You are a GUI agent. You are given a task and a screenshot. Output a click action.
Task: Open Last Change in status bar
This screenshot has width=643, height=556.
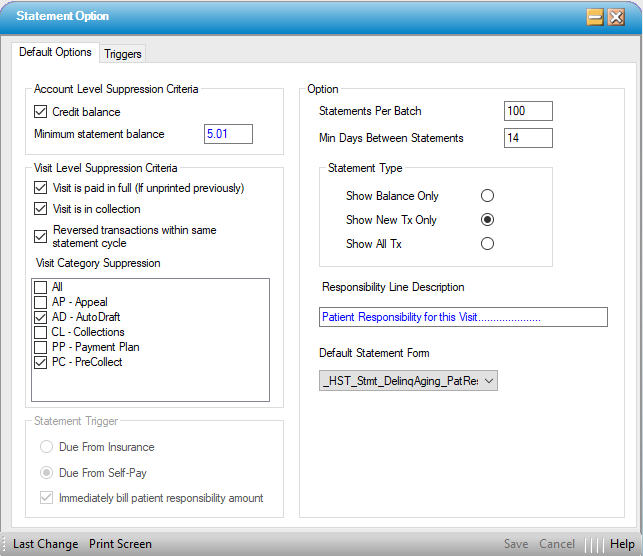click(x=45, y=544)
